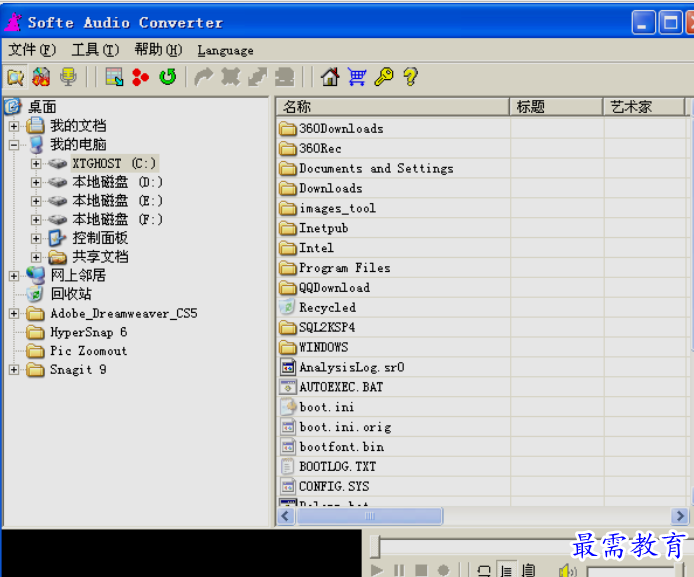Select the Pic Zoomout folder in tree
The height and width of the screenshot is (577, 694).
coord(89,351)
